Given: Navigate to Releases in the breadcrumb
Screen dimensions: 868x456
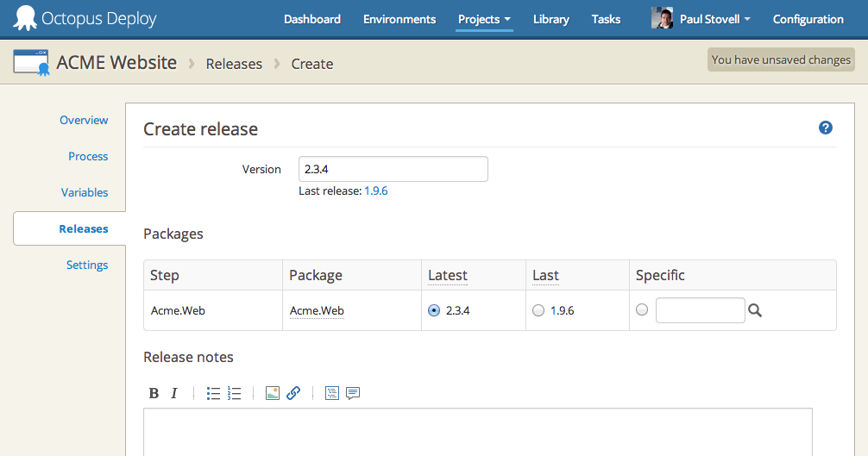Looking at the screenshot, I should coord(234,64).
